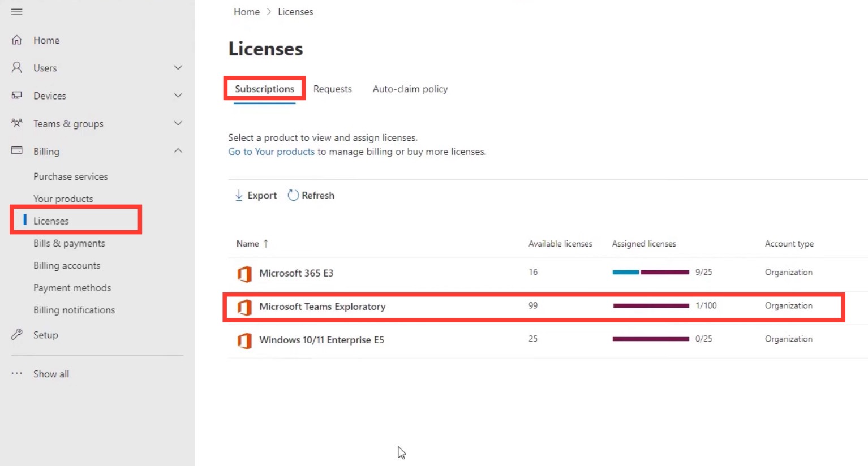Select Licenses in the Billing menu
The image size is (868, 466).
[51, 221]
